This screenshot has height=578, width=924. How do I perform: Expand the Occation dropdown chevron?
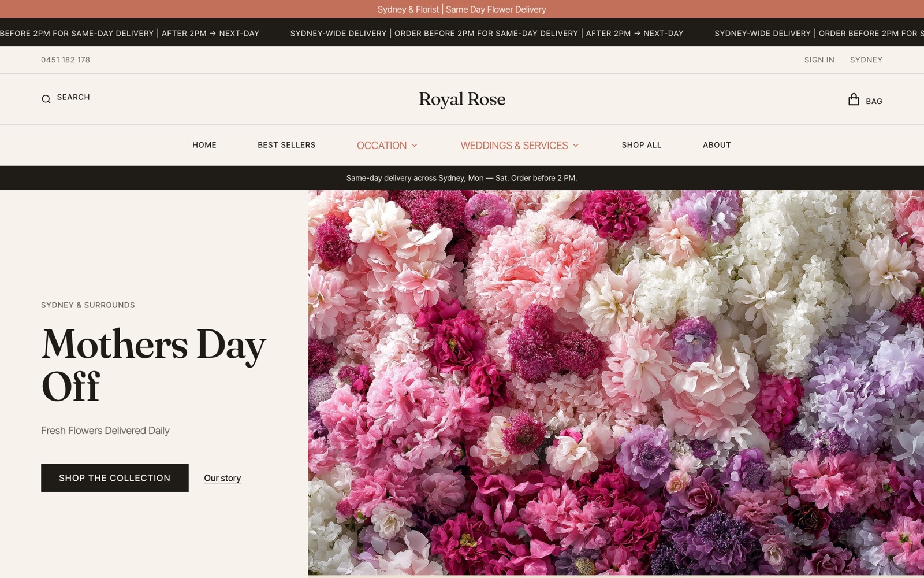point(415,146)
